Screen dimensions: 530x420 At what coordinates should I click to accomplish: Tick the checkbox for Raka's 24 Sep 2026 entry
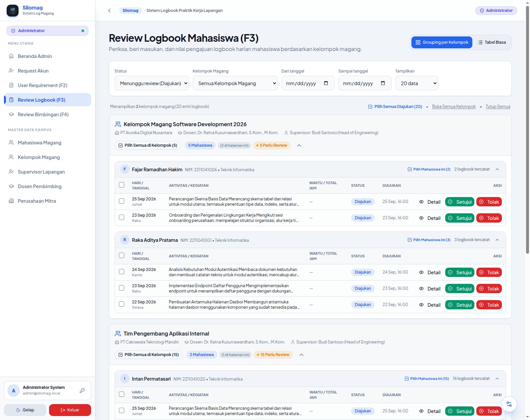point(122,272)
